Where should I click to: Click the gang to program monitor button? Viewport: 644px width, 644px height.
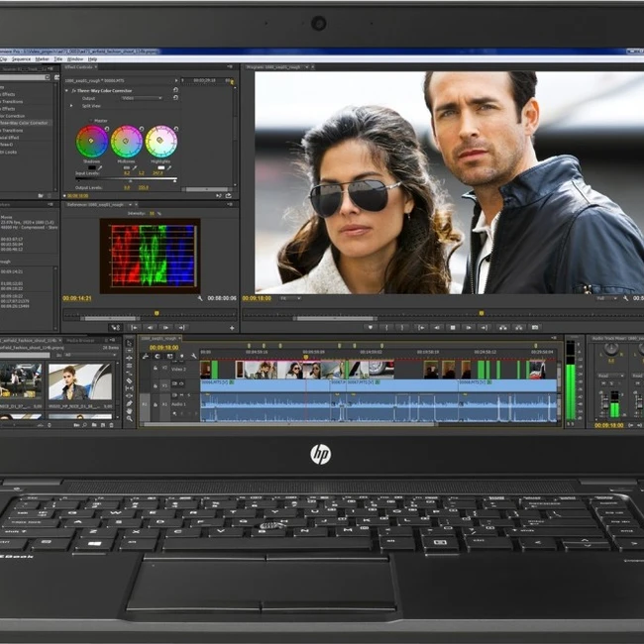[115, 327]
